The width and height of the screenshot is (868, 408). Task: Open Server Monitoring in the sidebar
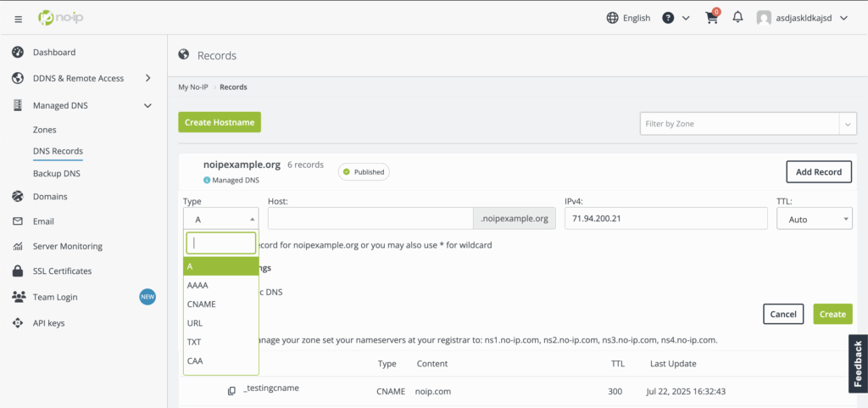coord(67,247)
